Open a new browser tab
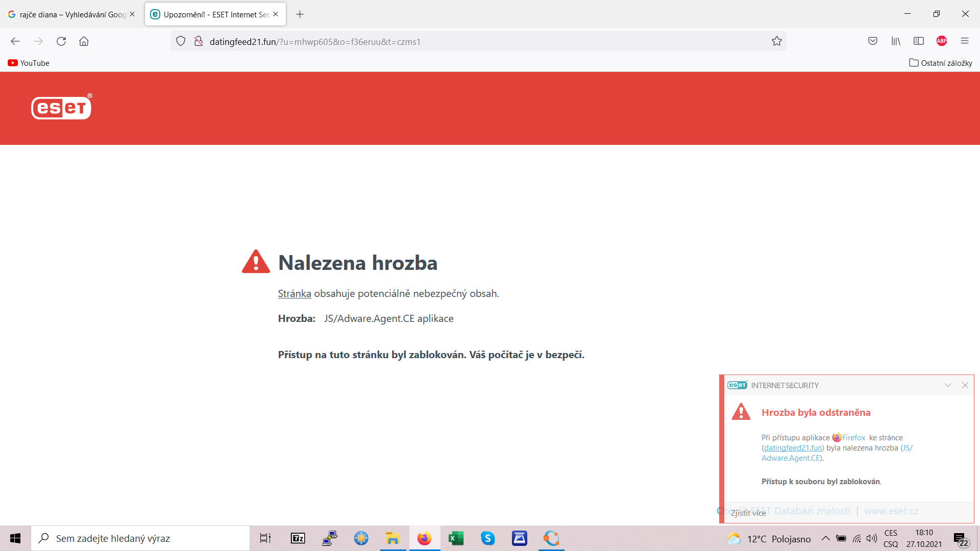 click(x=300, y=14)
